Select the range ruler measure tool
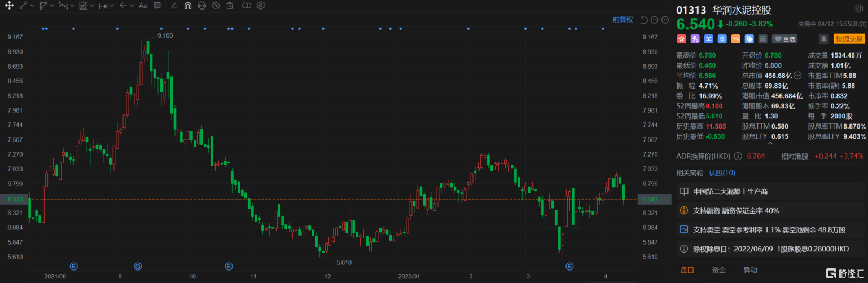Screen dimensions: 868x283 pos(103,6)
